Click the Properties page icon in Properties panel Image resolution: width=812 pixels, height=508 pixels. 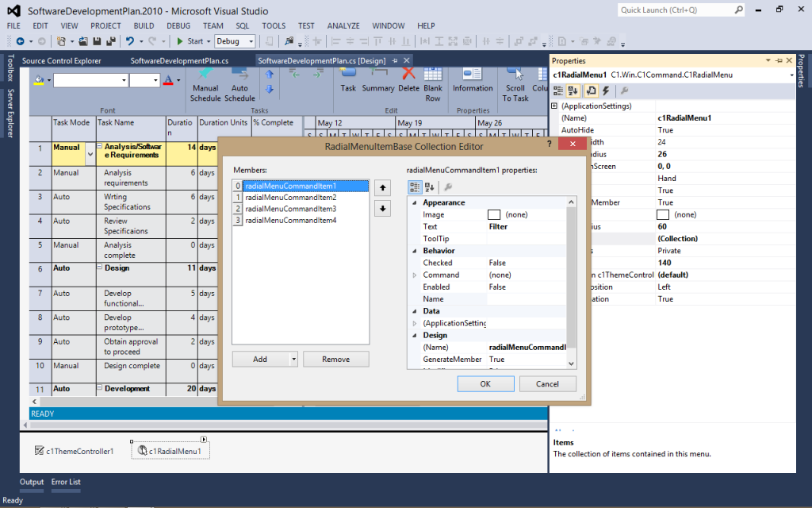[591, 90]
